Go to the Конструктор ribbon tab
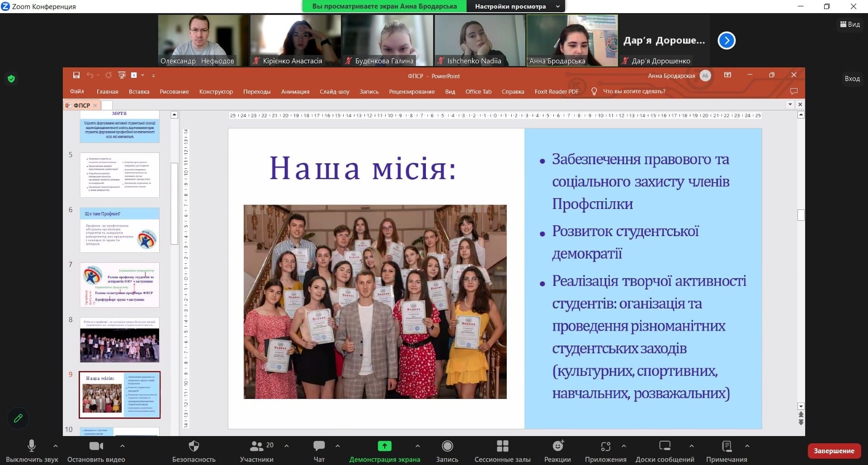 pos(216,91)
